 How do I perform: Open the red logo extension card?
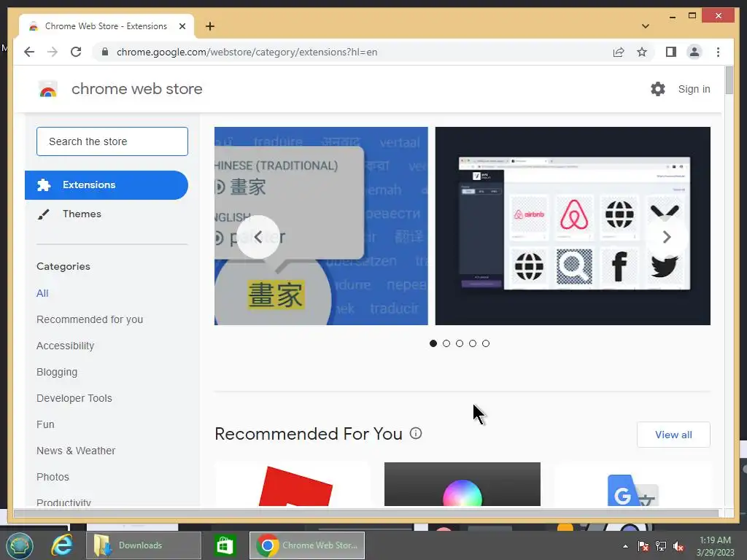(x=292, y=484)
